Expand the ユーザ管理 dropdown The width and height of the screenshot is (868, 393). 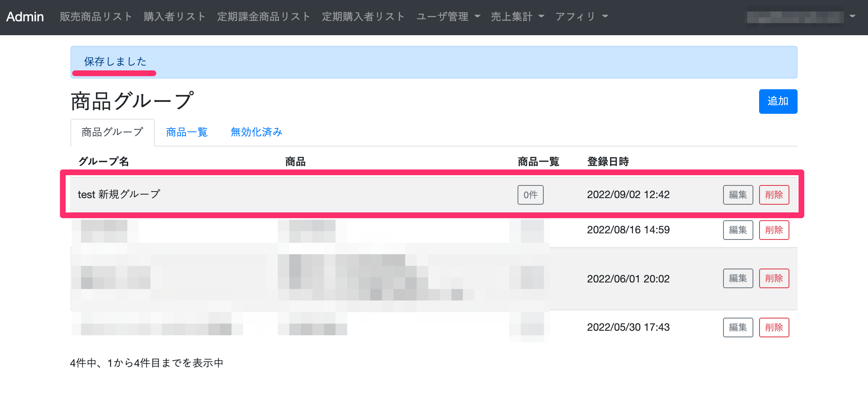tap(448, 17)
